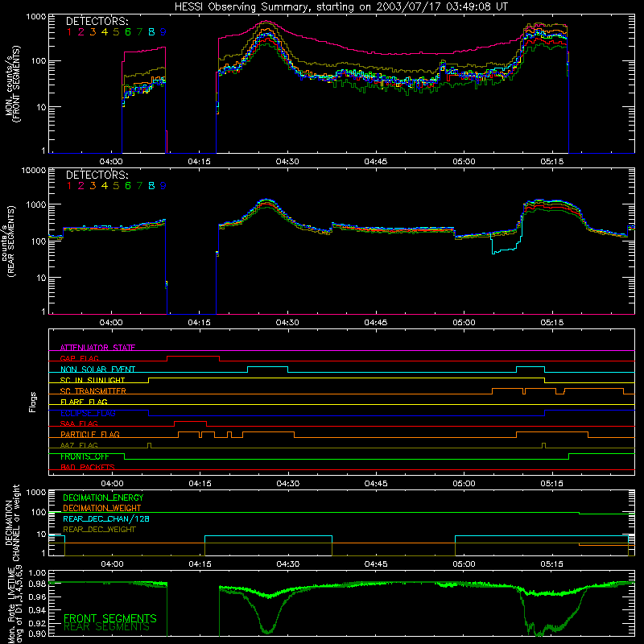Click the FLARE FLAG label
The image size is (644, 644).
pos(84,402)
